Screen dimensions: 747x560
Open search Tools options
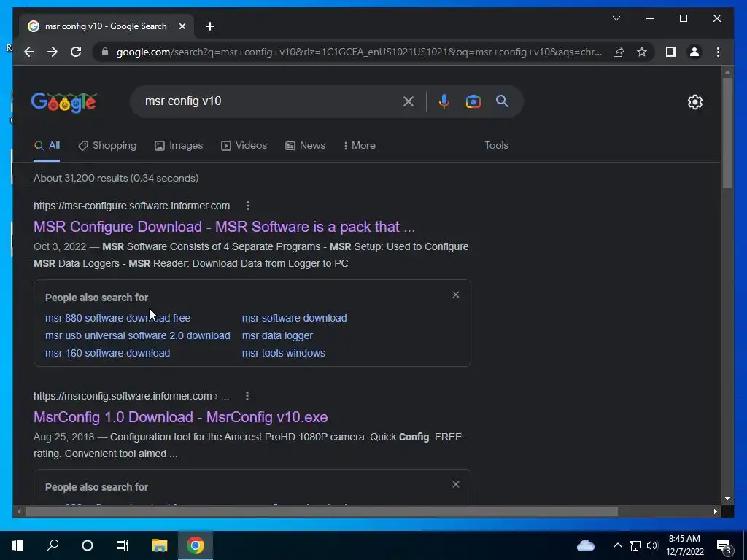pyautogui.click(x=496, y=146)
